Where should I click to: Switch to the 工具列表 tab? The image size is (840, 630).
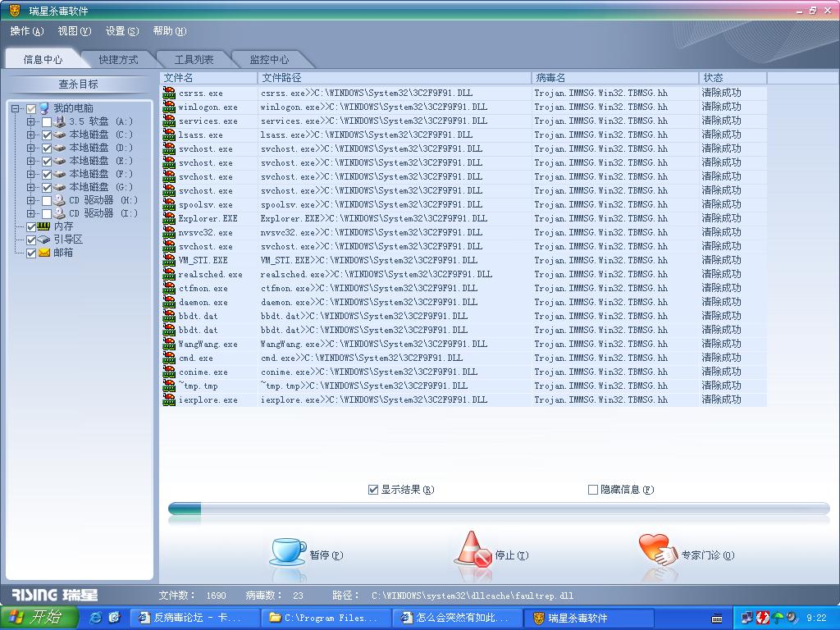pos(194,59)
